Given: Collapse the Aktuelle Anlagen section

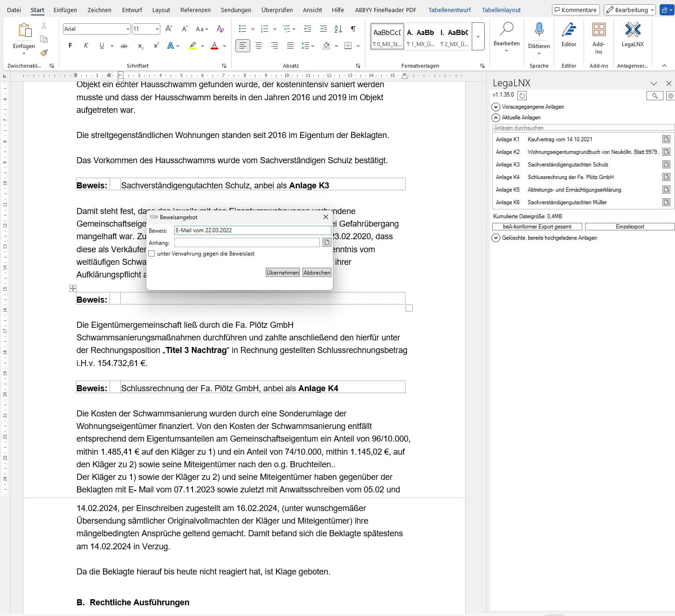Looking at the screenshot, I should pos(496,118).
